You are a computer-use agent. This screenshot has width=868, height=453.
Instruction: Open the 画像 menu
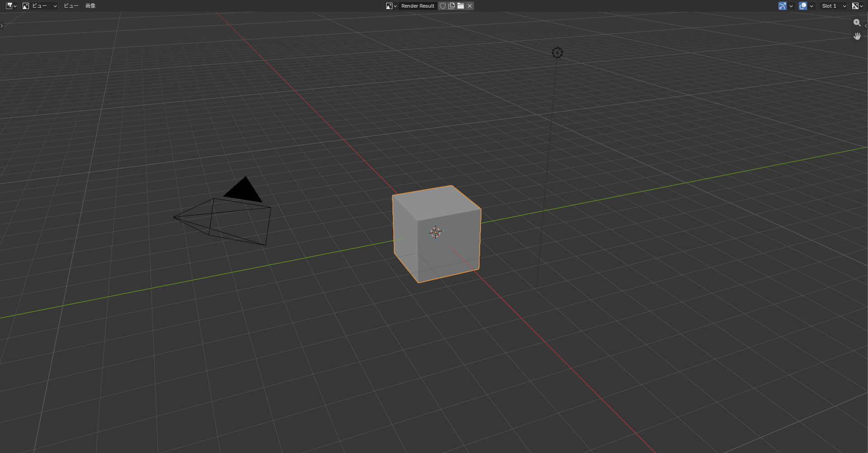90,6
